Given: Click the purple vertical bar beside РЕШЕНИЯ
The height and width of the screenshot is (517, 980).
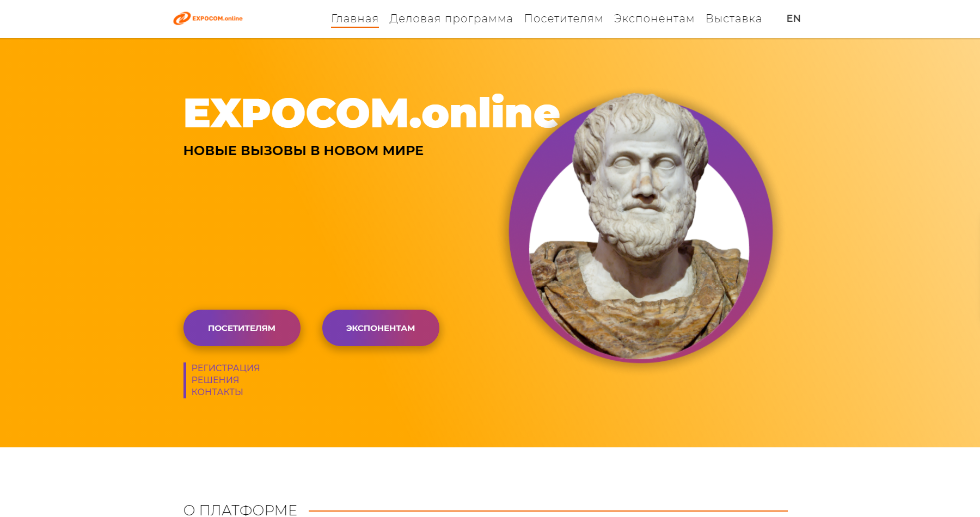Looking at the screenshot, I should click(185, 380).
